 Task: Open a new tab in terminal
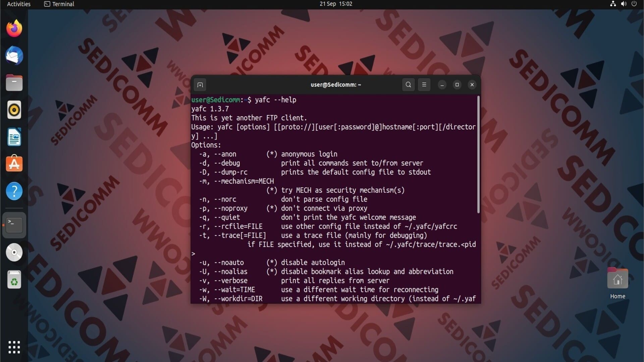coord(200,85)
